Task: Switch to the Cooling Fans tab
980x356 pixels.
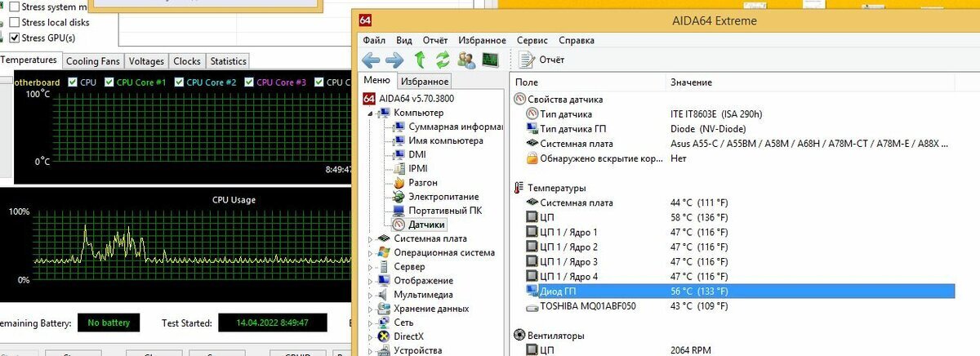Action: tap(93, 61)
